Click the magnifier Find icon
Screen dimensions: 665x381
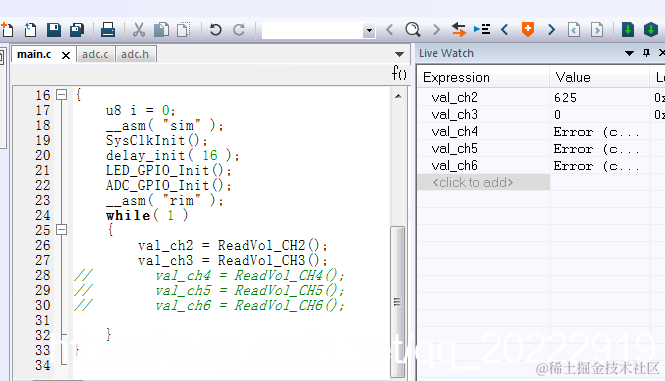(413, 30)
